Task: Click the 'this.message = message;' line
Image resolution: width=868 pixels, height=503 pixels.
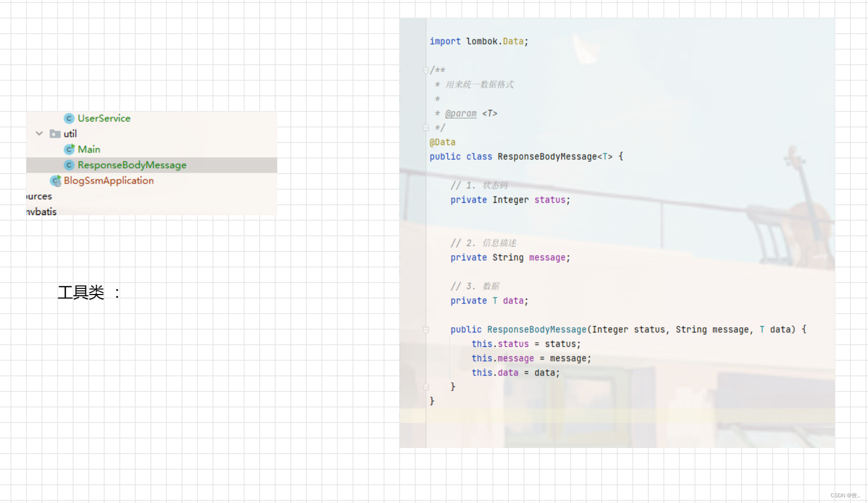Action: (531, 358)
